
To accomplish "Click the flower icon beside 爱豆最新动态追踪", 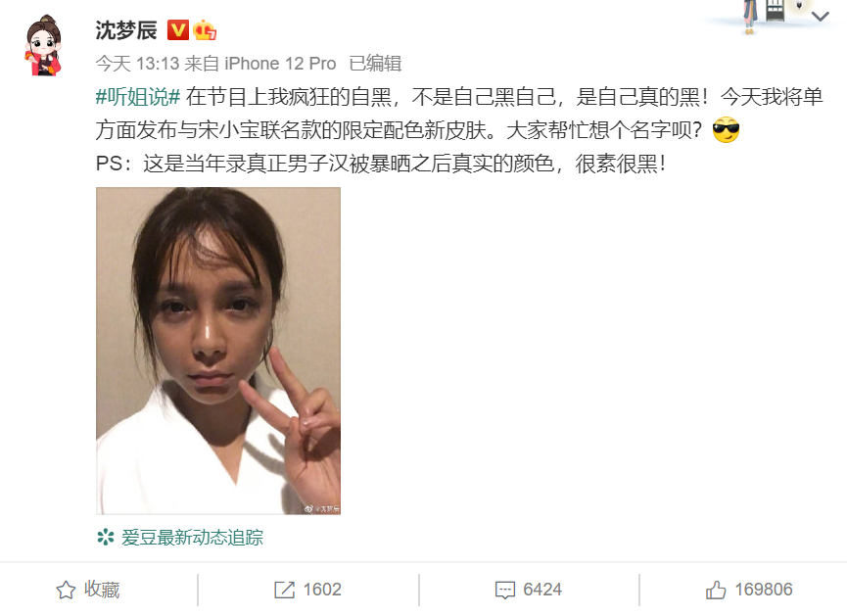I will (x=106, y=537).
